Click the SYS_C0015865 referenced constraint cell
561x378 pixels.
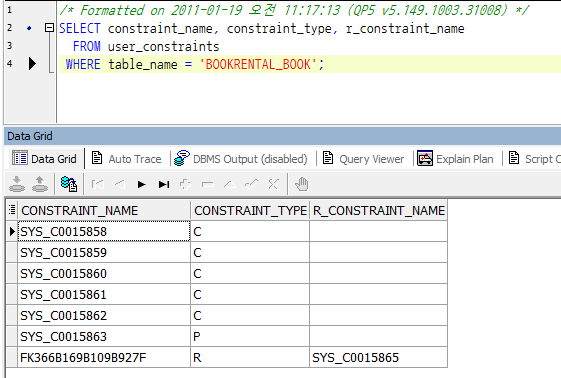pyautogui.click(x=379, y=358)
